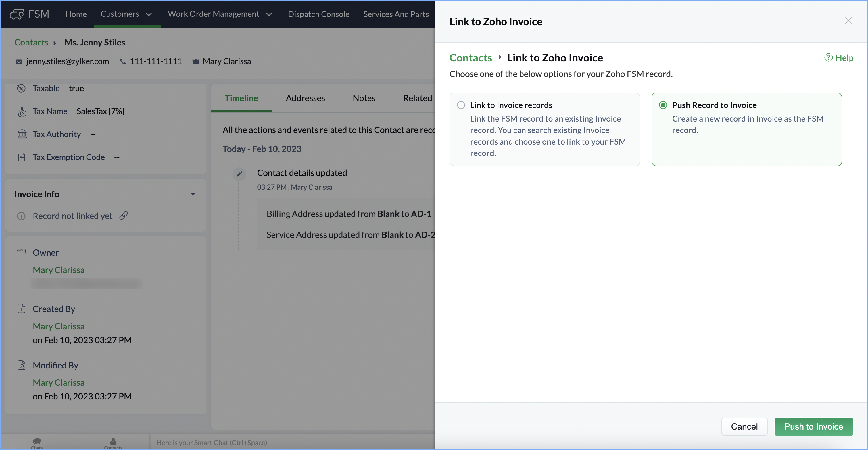Viewport: 868px width, 450px height.
Task: Open Chats from the bottom bar
Action: click(x=37, y=443)
